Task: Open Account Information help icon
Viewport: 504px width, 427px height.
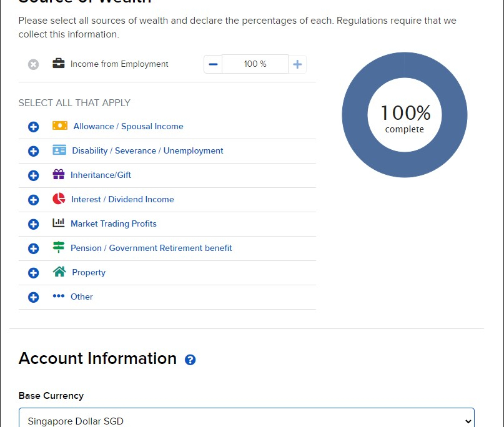Action: point(190,360)
